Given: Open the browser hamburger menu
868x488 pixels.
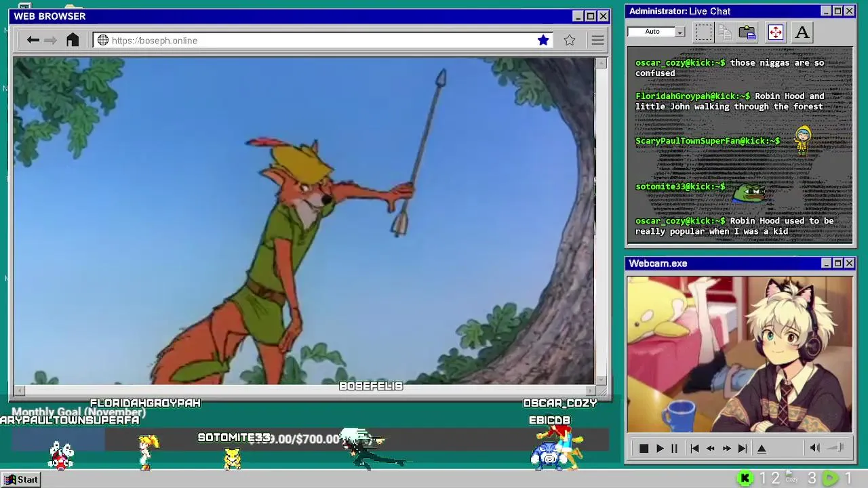Looking at the screenshot, I should pyautogui.click(x=597, y=40).
